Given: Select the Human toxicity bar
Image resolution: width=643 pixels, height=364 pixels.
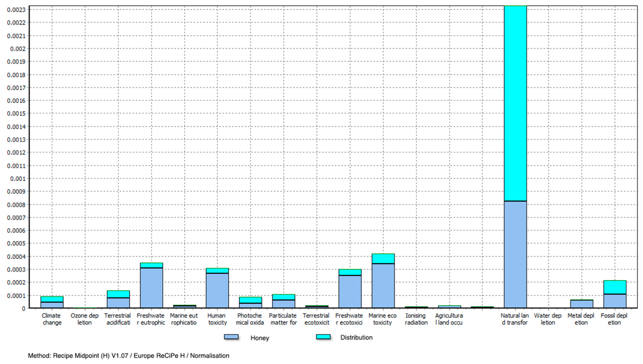Looking at the screenshot, I should click(x=217, y=290).
